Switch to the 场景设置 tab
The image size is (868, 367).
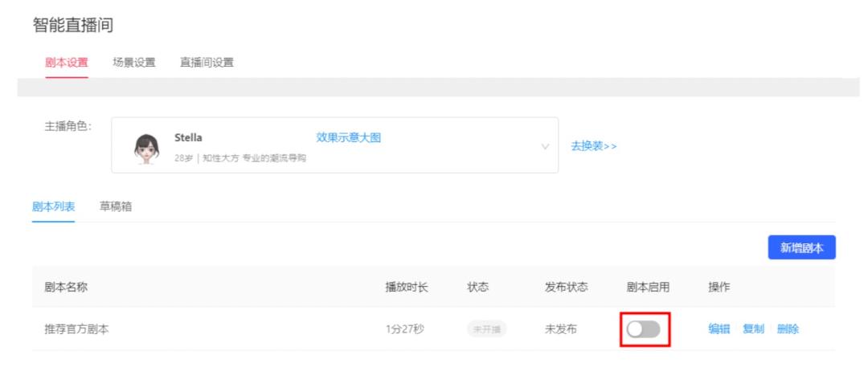[x=134, y=63]
